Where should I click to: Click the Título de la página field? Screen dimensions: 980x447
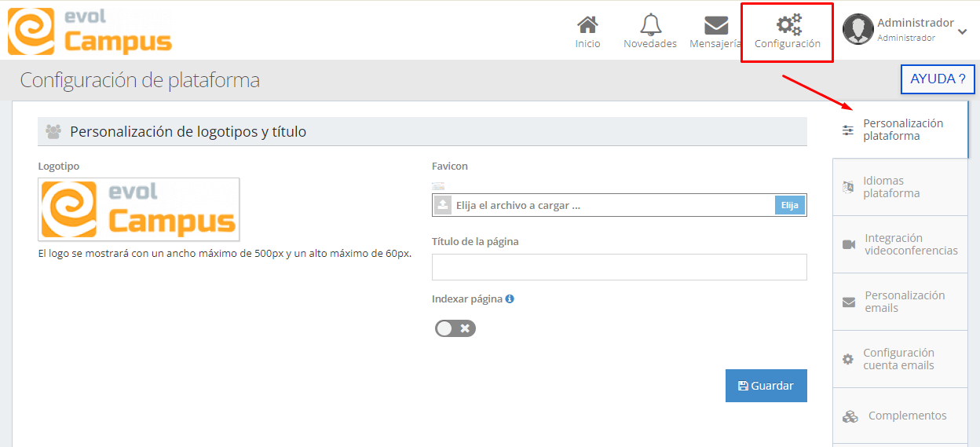pyautogui.click(x=619, y=267)
